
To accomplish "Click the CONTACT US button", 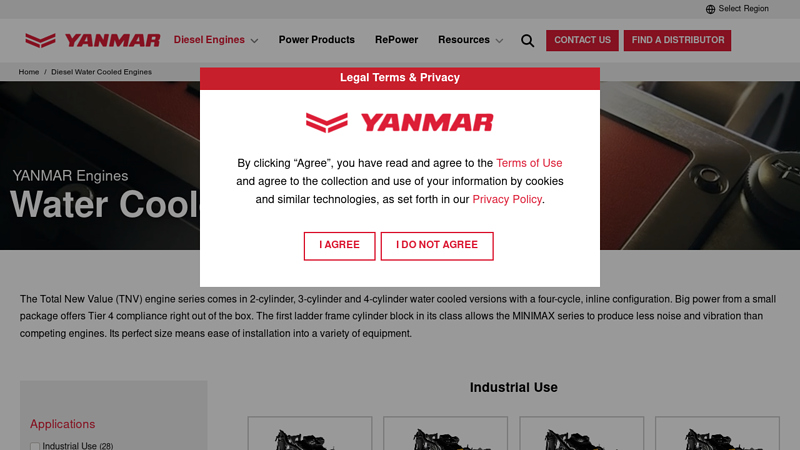I will [582, 40].
